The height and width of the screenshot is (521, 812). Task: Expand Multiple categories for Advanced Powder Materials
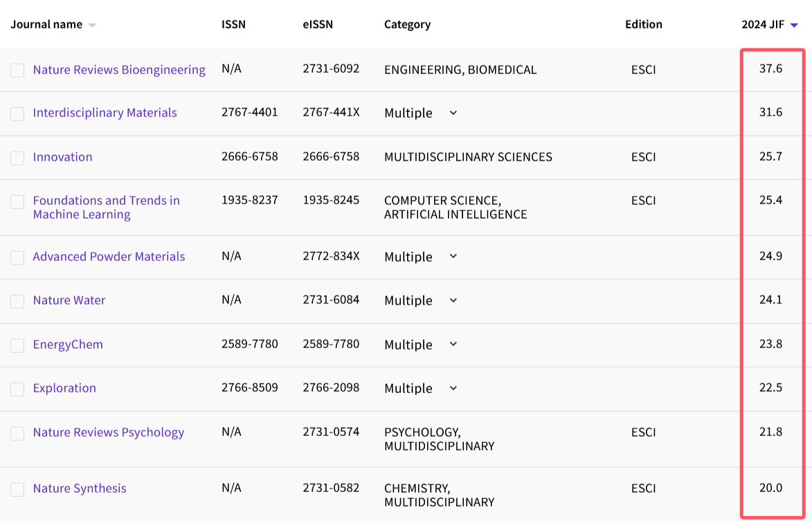(x=453, y=256)
